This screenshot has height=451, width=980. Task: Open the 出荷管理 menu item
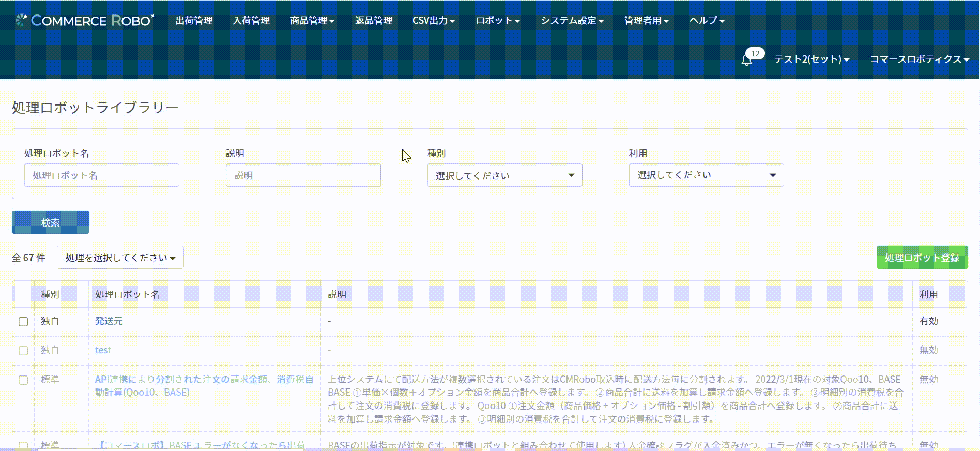point(194,20)
